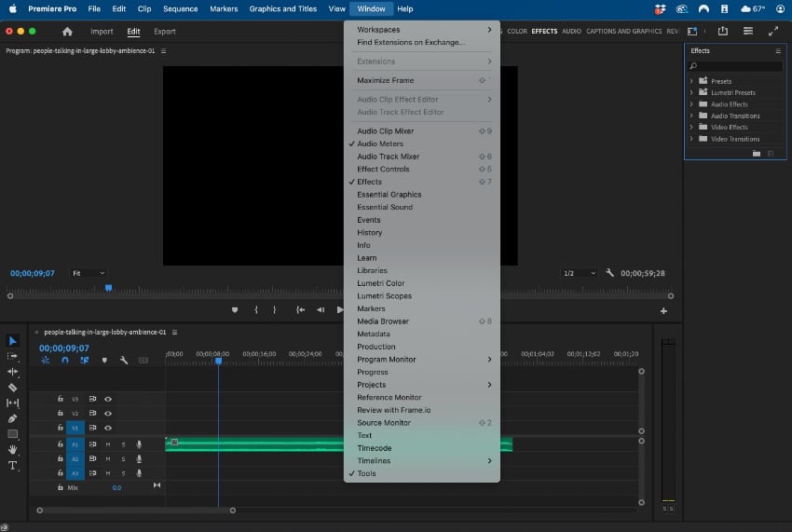
Task: Toggle insert sequences as nests option
Action: tap(46, 361)
